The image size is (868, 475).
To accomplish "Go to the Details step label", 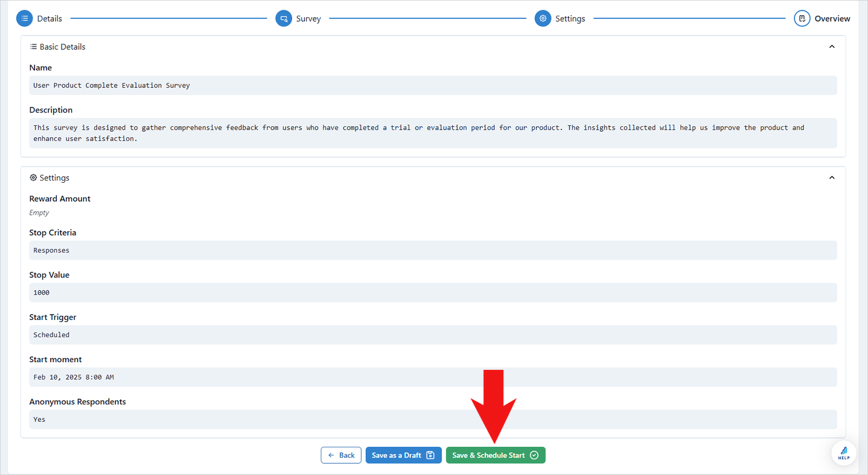I will coord(49,18).
